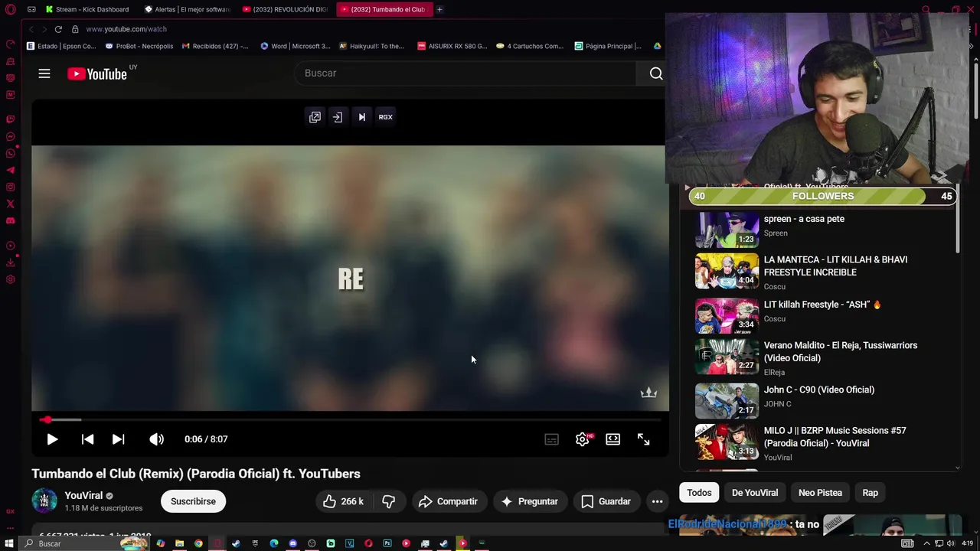Viewport: 980px width, 551px height.
Task: Skip to the next video
Action: coord(118,439)
